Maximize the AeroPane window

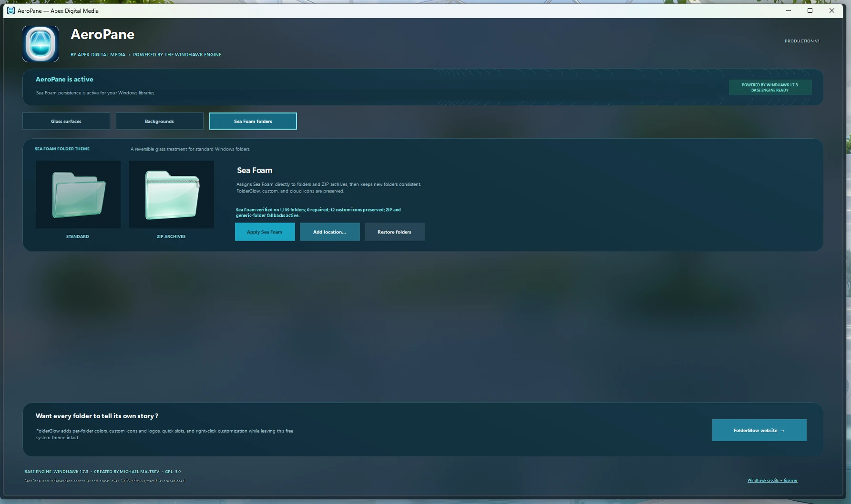810,10
